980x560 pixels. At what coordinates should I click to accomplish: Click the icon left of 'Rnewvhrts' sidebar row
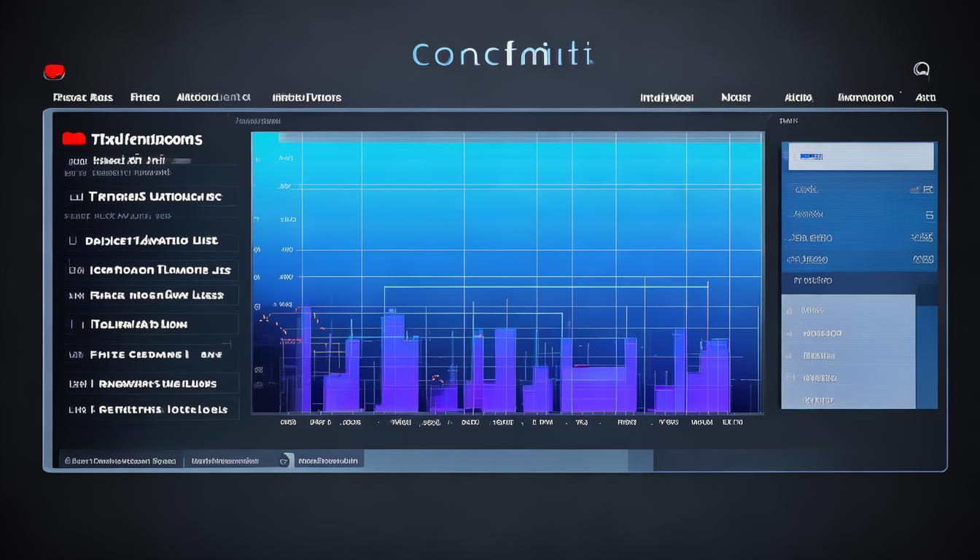[75, 384]
